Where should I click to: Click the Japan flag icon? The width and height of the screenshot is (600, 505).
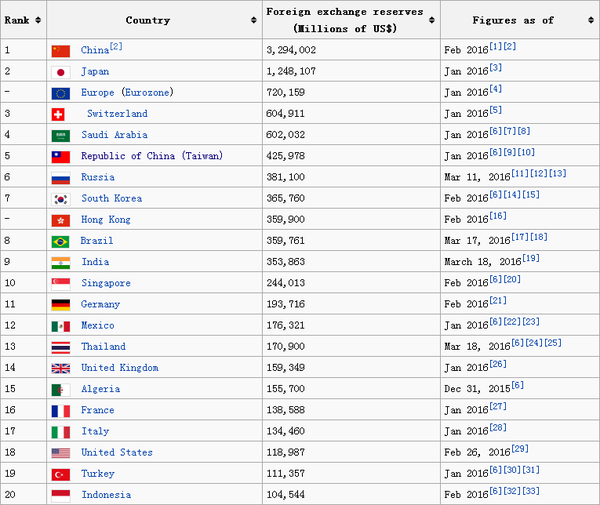[x=61, y=72]
